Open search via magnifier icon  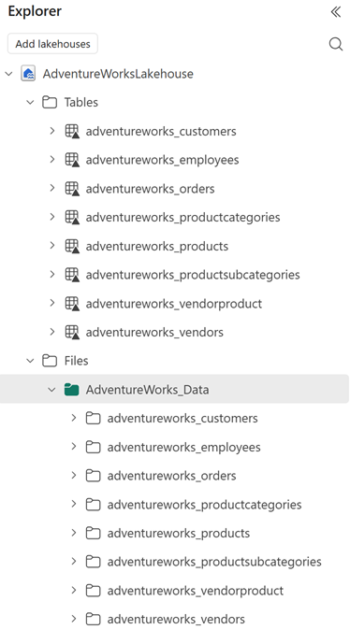point(336,44)
